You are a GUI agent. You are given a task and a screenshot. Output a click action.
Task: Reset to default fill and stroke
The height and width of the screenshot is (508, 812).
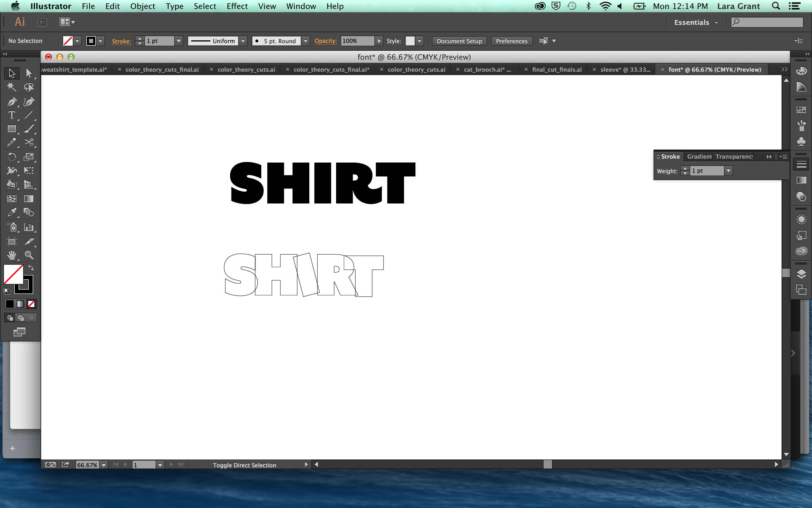[x=7, y=291]
